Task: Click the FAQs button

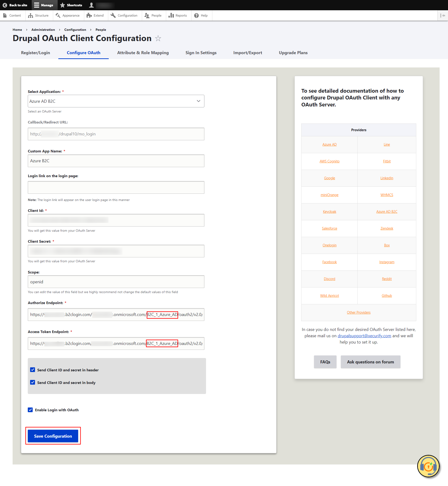Action: [325, 362]
